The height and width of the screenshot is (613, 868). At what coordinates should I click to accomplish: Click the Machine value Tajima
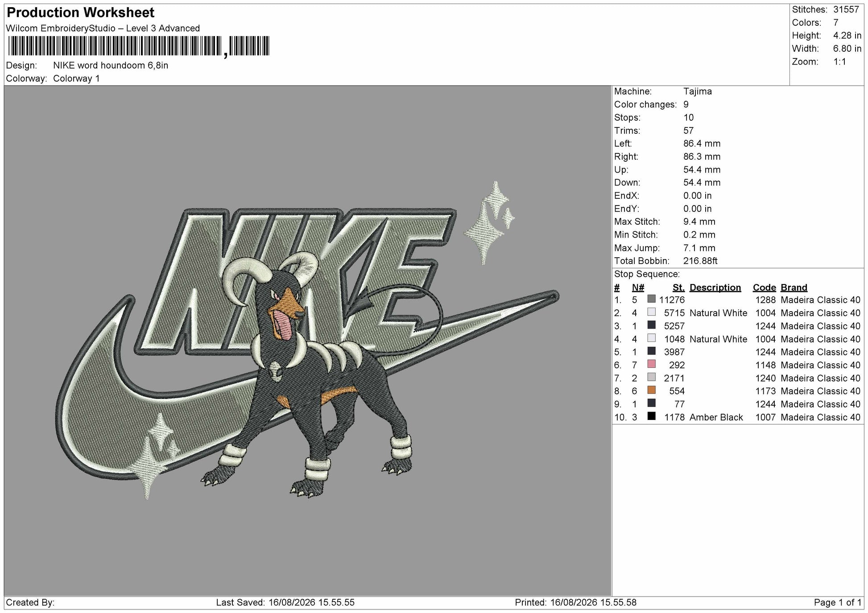[698, 91]
